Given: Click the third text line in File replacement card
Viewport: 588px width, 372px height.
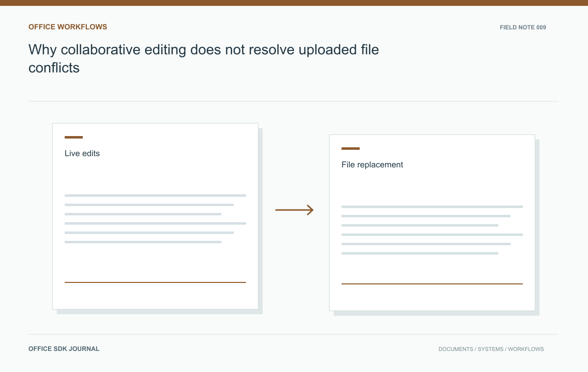Looking at the screenshot, I should 420,225.
